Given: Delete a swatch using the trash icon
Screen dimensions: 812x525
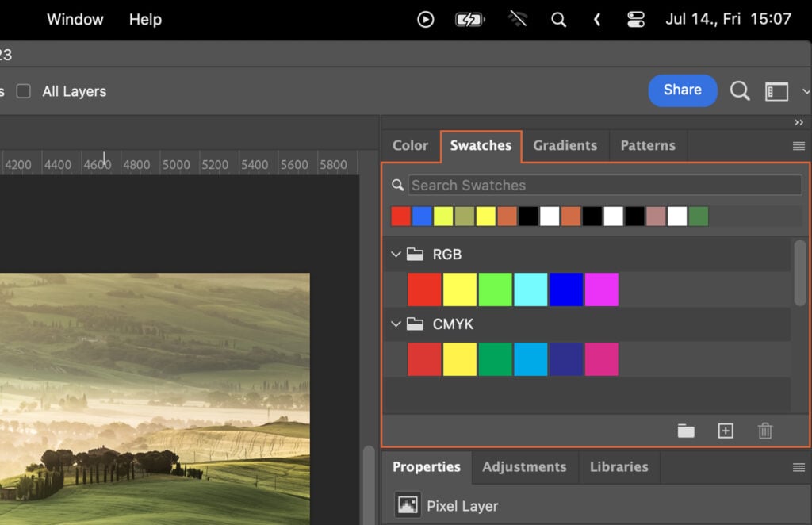Looking at the screenshot, I should click(x=764, y=431).
